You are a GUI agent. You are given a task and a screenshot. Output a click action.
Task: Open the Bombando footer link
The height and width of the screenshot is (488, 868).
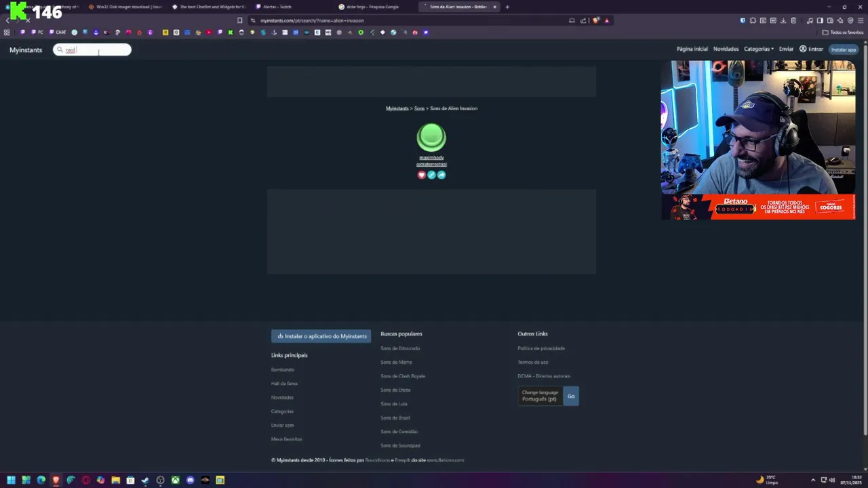tap(283, 369)
